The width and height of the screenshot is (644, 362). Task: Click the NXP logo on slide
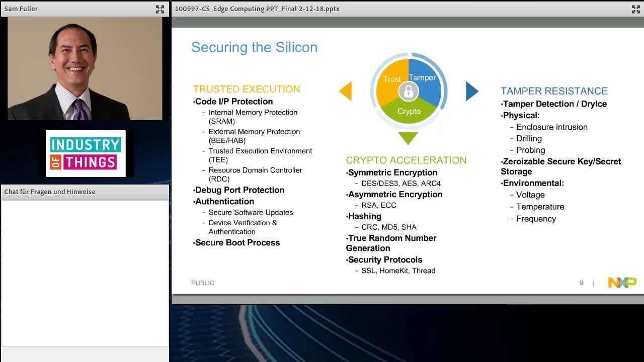tap(622, 283)
